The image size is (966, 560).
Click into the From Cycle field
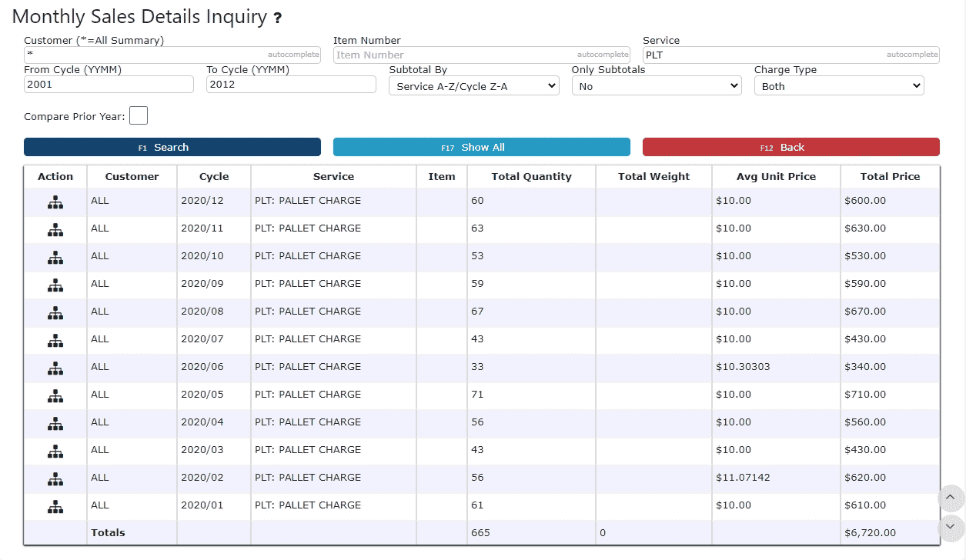(x=109, y=85)
